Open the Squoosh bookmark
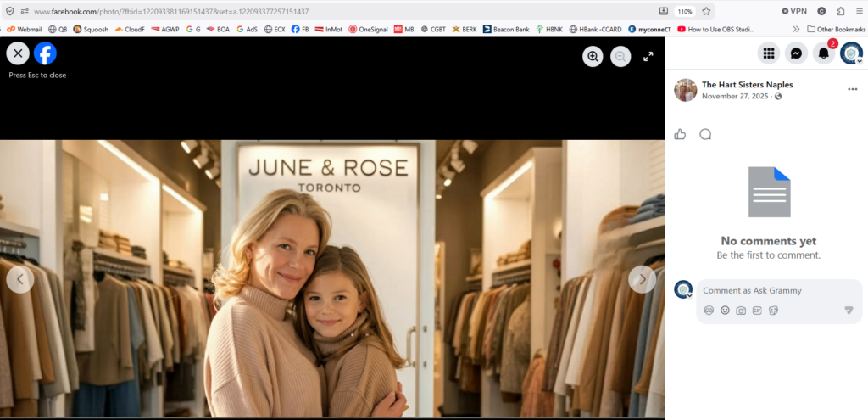This screenshot has height=420, width=868. [x=91, y=30]
